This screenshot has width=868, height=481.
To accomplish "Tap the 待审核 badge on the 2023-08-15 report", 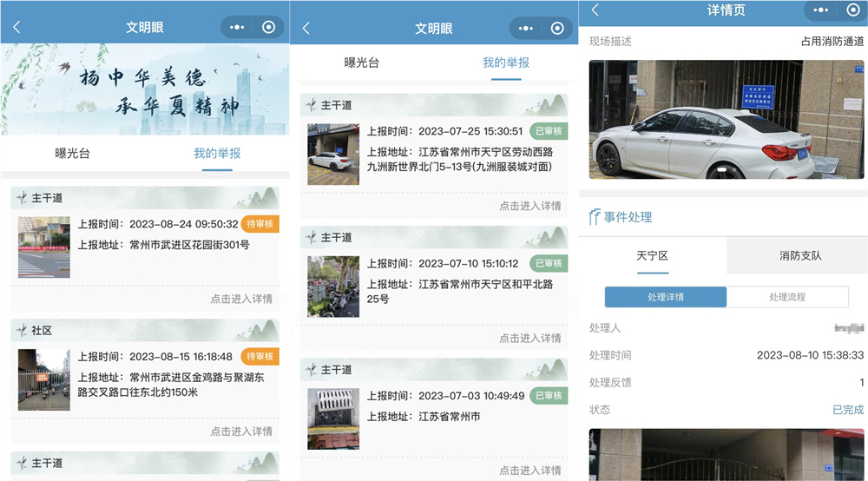I will point(260,357).
